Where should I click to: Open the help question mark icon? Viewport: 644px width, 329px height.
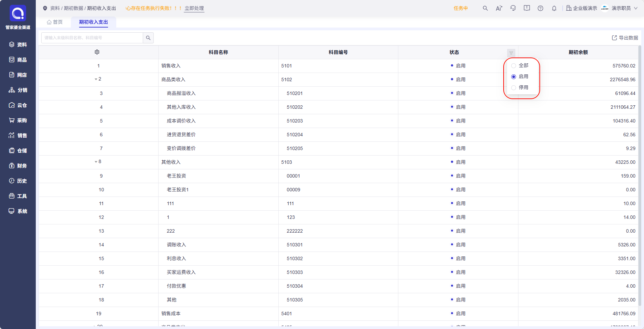[x=540, y=8]
